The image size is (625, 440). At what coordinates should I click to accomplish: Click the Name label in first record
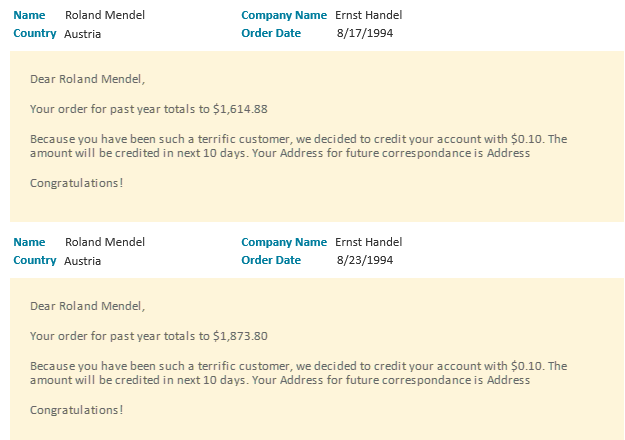click(29, 15)
